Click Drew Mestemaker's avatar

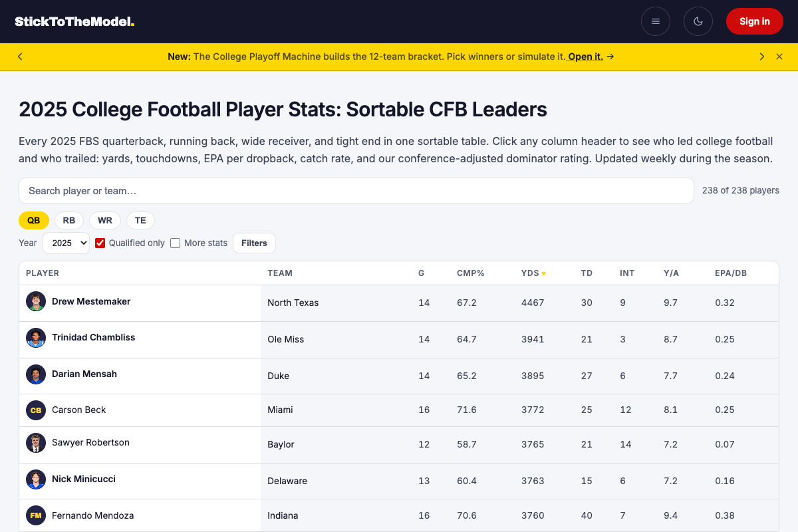[x=36, y=301]
